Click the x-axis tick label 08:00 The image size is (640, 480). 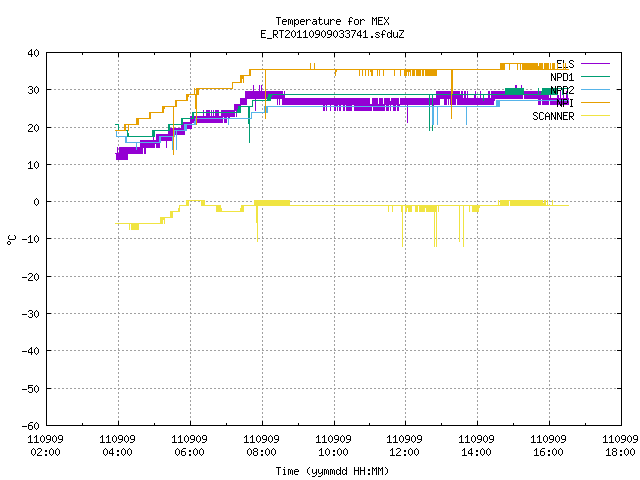[x=261, y=452]
